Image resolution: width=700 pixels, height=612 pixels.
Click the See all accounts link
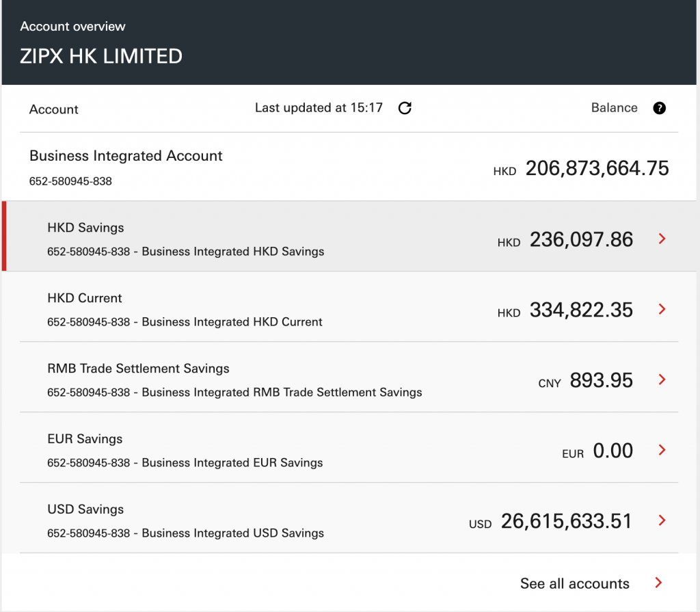[x=574, y=583]
